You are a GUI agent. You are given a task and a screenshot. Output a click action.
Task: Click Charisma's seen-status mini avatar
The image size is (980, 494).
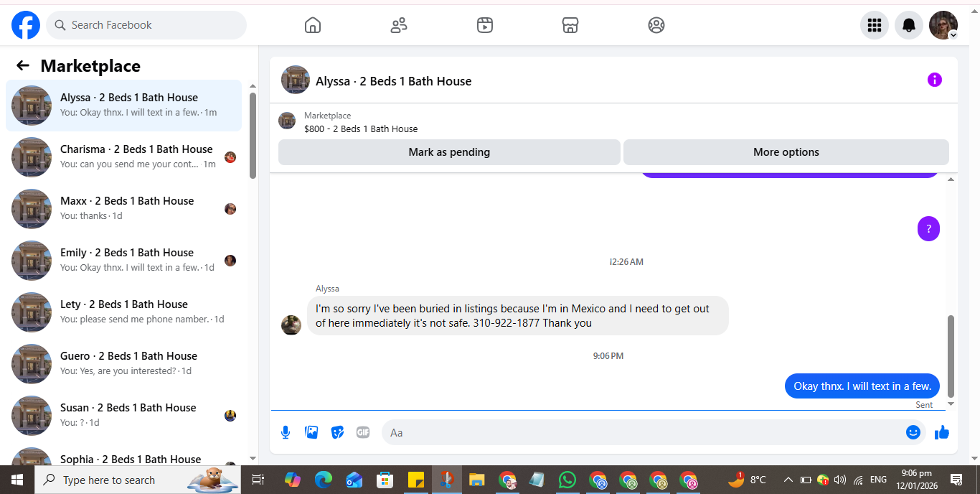[x=230, y=157]
